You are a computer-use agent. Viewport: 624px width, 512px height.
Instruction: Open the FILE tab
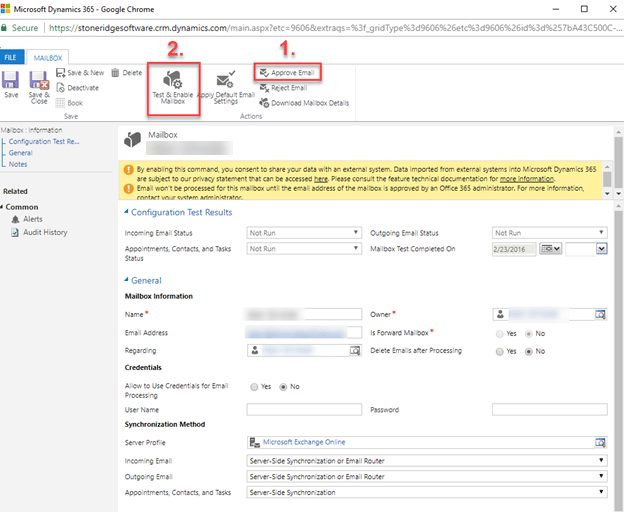click(x=11, y=57)
